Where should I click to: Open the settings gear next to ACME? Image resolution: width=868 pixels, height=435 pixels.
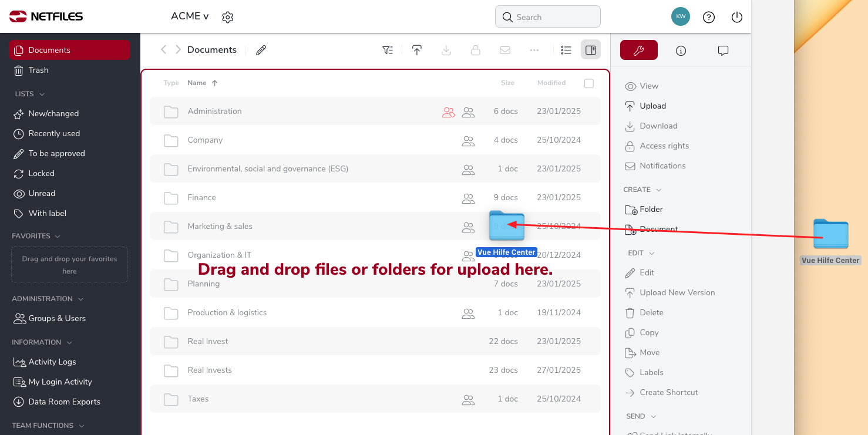pyautogui.click(x=228, y=17)
